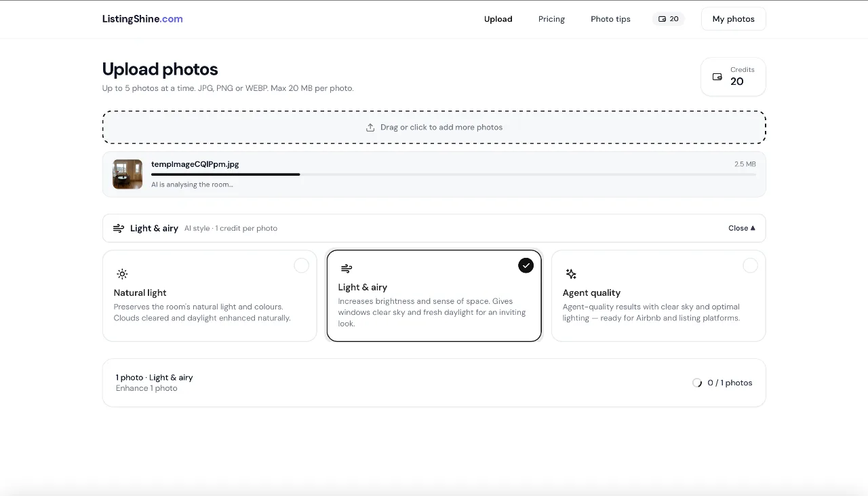Click the Natural light description text
This screenshot has width=868, height=496.
[x=203, y=312]
